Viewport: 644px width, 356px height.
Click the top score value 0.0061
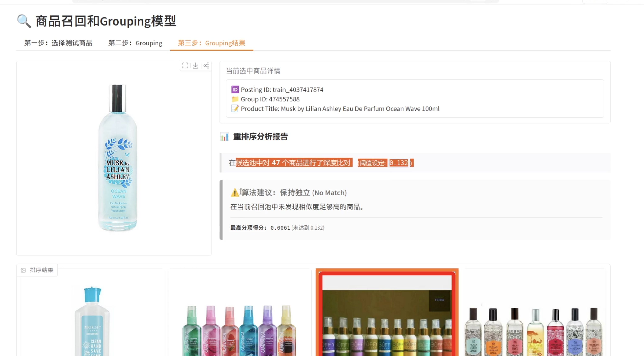point(280,228)
